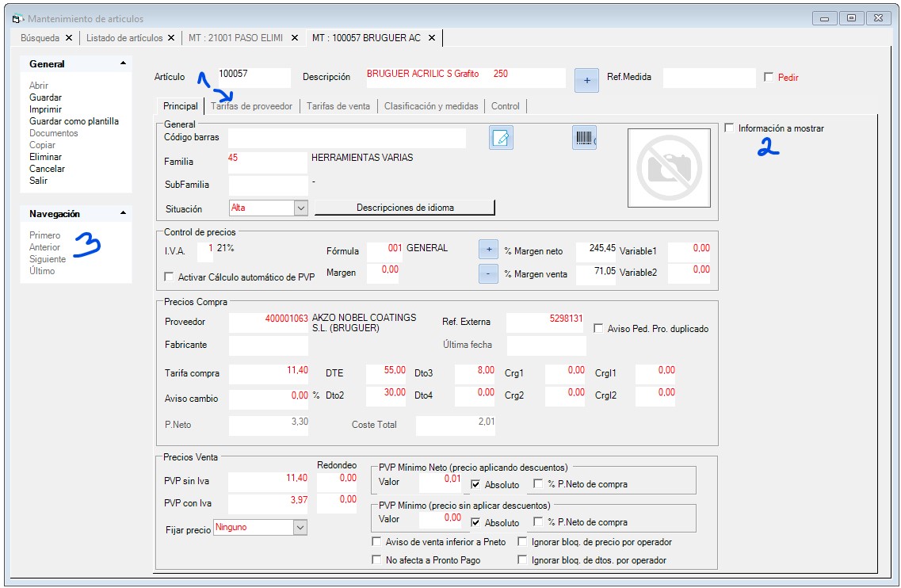Go to Clasificación y medidas tab
This screenshot has width=901, height=588.
click(431, 106)
